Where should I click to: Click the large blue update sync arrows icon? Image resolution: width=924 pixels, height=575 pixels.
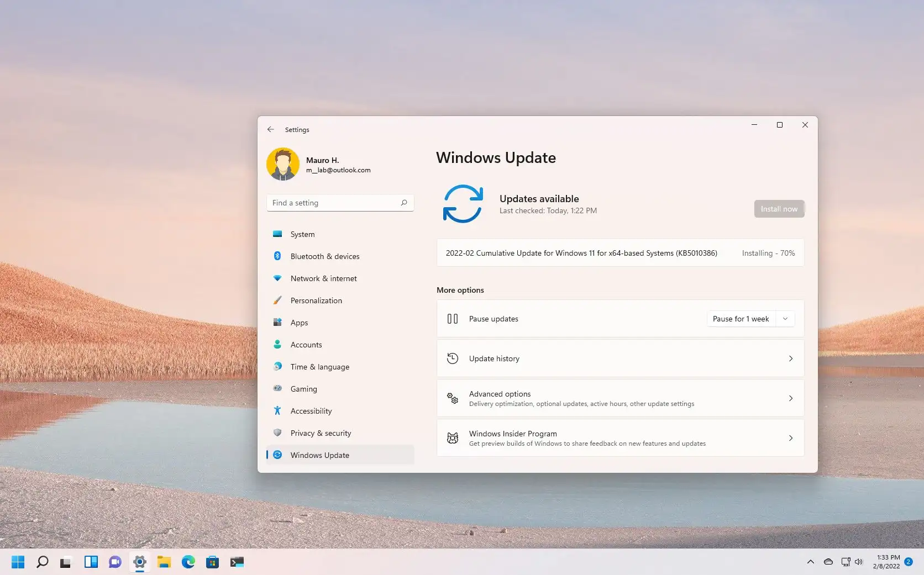tap(463, 204)
